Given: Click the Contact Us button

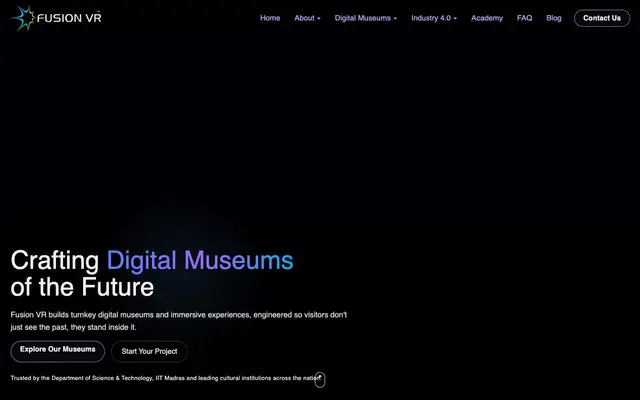Looking at the screenshot, I should point(602,18).
